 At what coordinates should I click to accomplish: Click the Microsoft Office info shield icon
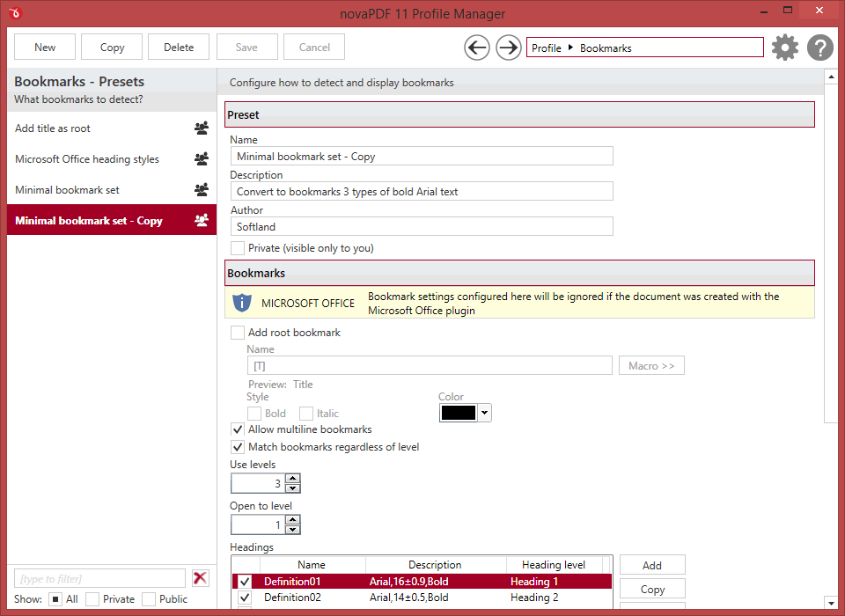tap(242, 303)
